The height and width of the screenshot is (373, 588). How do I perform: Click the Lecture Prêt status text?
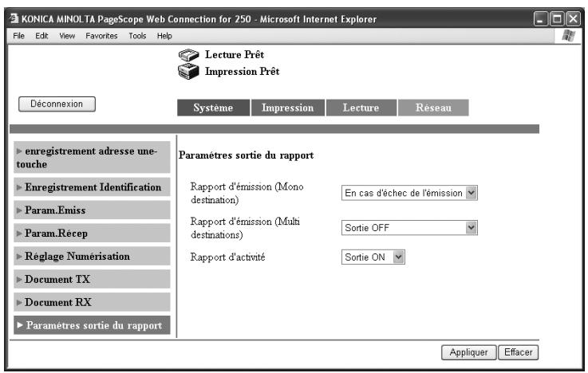tap(235, 55)
